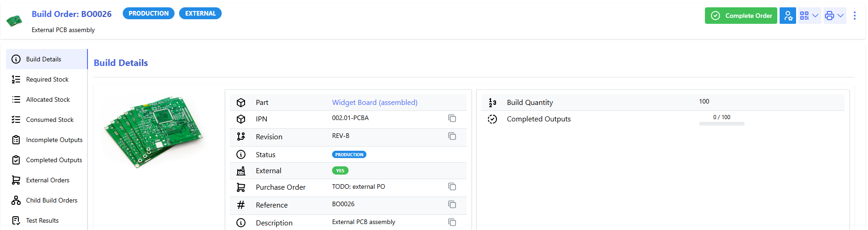Screen dimensions: 868x230
Task: Select the Required Stock panel
Action: 47,79
